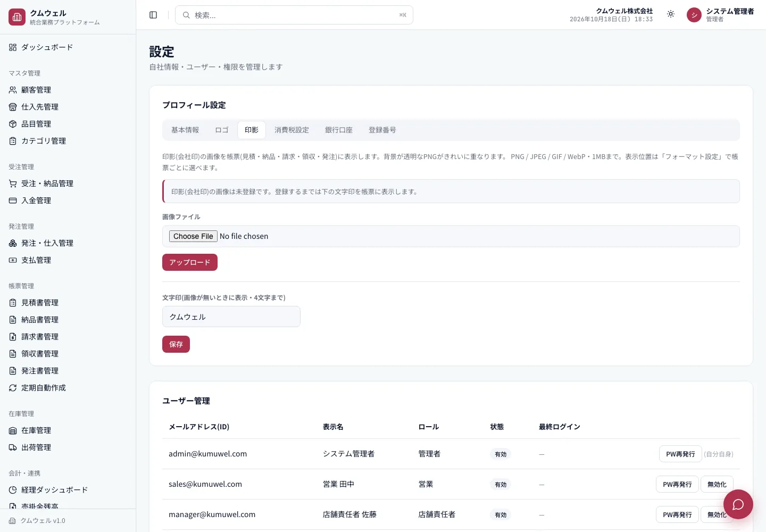Click PW再発行 for manager@kumuwel.com
This screenshot has height=532, width=766.
pyautogui.click(x=677, y=514)
